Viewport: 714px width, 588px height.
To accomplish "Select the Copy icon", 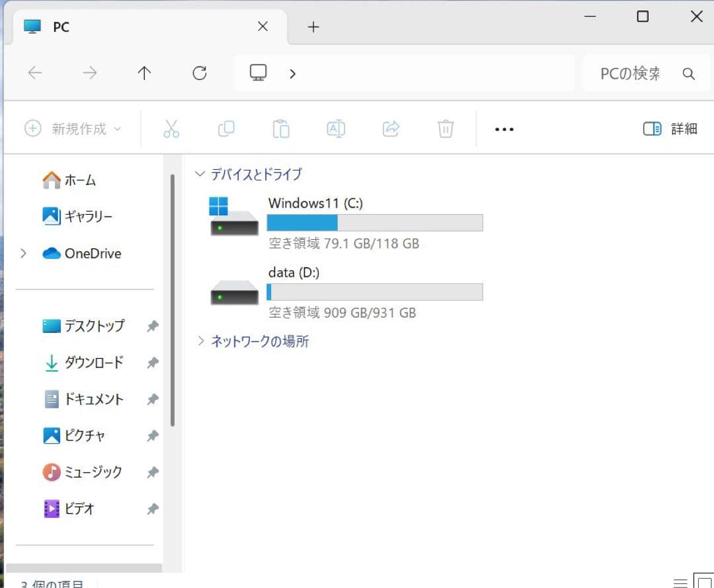I will [x=226, y=129].
